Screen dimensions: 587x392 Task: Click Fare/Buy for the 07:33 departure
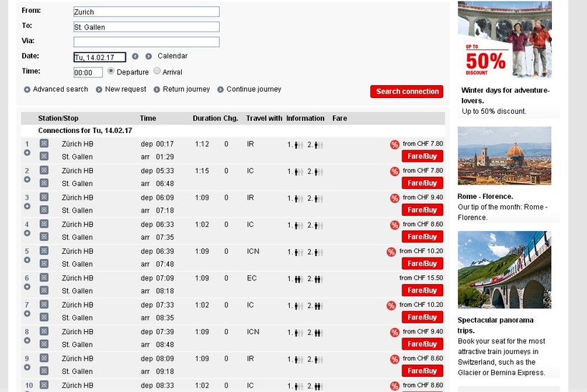click(422, 317)
